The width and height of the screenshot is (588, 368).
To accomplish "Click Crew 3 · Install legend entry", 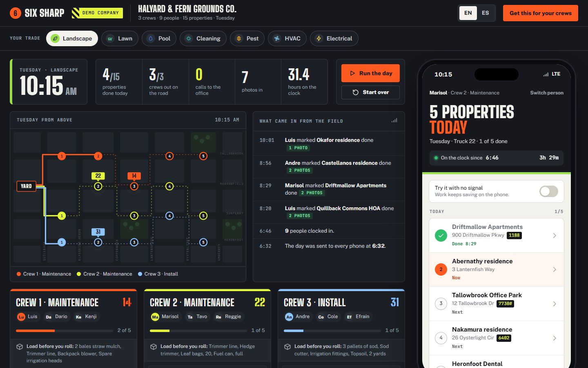I will pyautogui.click(x=158, y=274).
